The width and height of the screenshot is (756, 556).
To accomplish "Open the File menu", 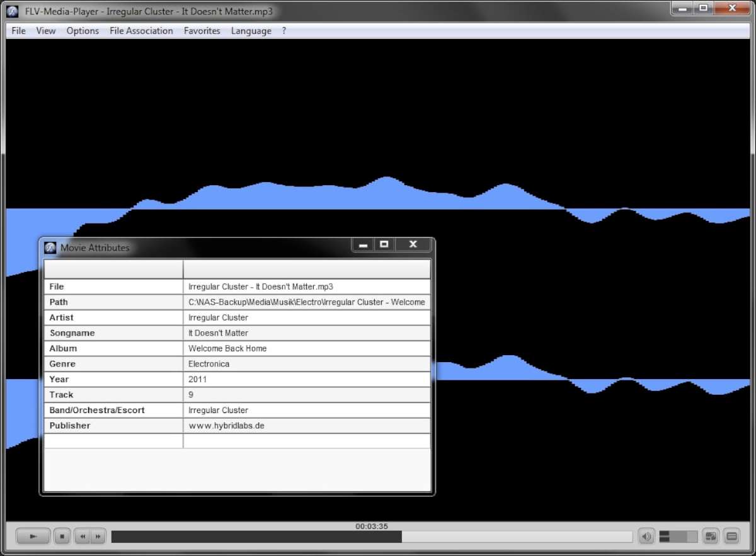I will [x=18, y=30].
